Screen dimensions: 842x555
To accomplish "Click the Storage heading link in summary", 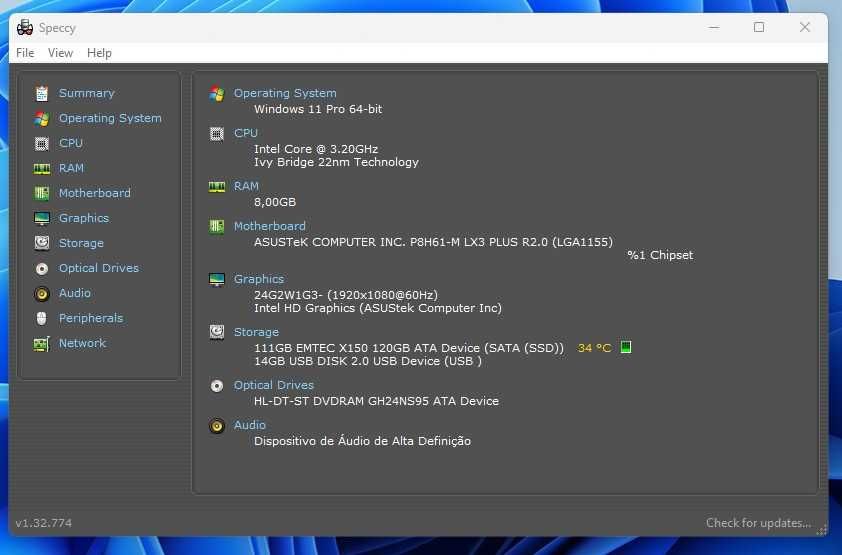I will tap(256, 332).
